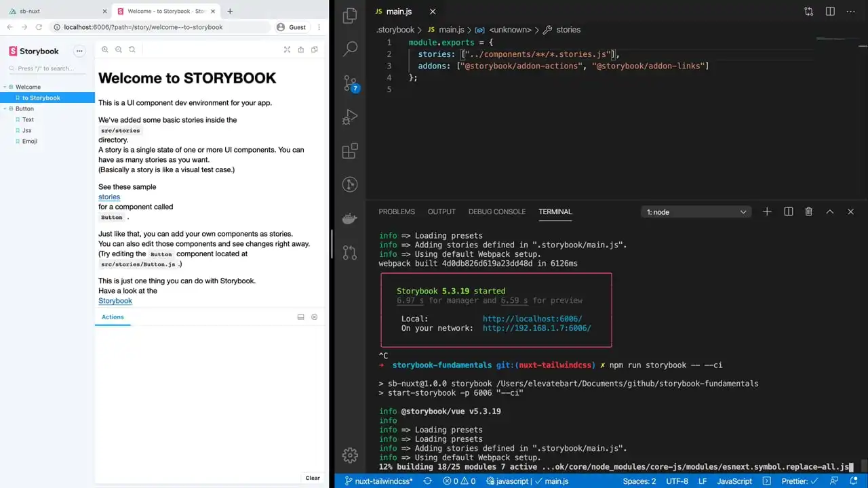Image resolution: width=868 pixels, height=488 pixels.
Task: Change encoding via UTF-8 status item
Action: (677, 481)
